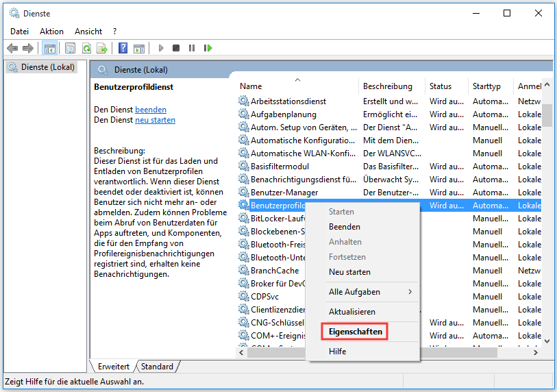
Task: Select Dienste (Lokal) in the tree
Action: tap(41, 67)
